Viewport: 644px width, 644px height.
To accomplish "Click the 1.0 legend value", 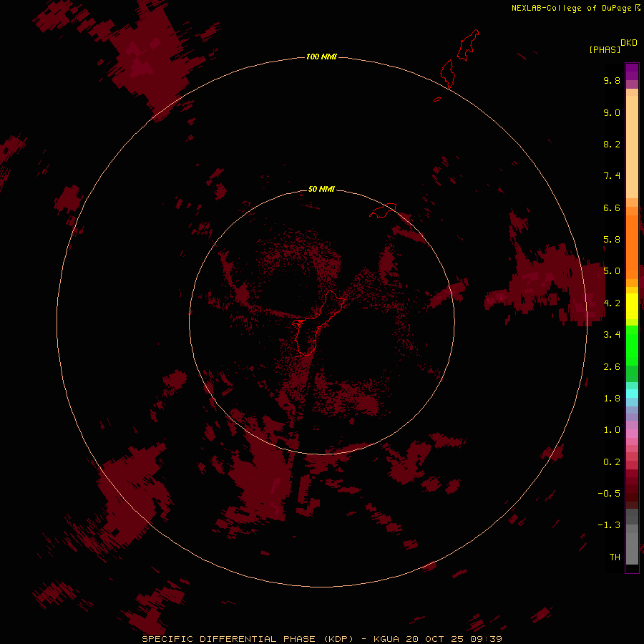I will pyautogui.click(x=612, y=430).
